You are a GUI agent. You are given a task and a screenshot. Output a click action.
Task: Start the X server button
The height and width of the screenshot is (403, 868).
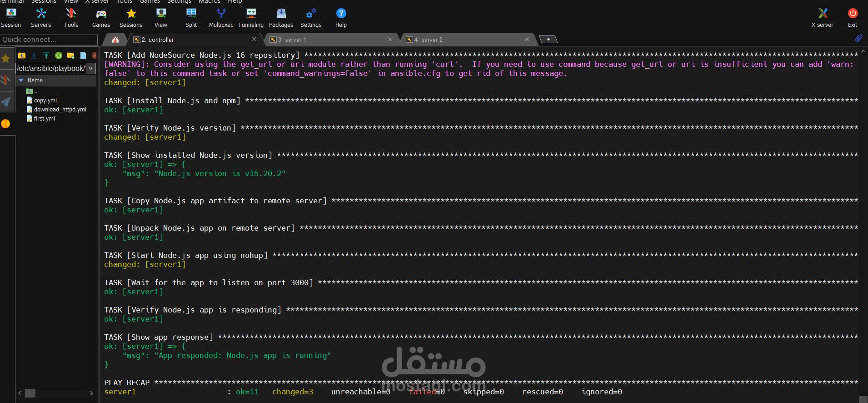823,18
